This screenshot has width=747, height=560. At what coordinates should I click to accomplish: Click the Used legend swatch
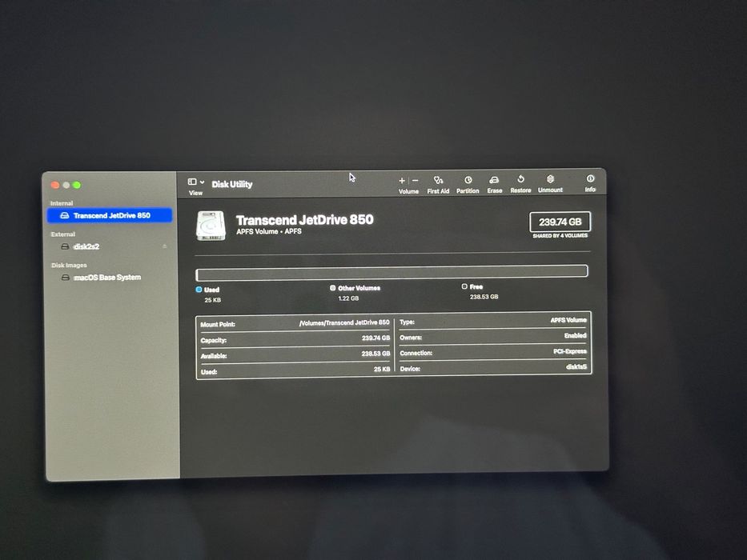[199, 289]
